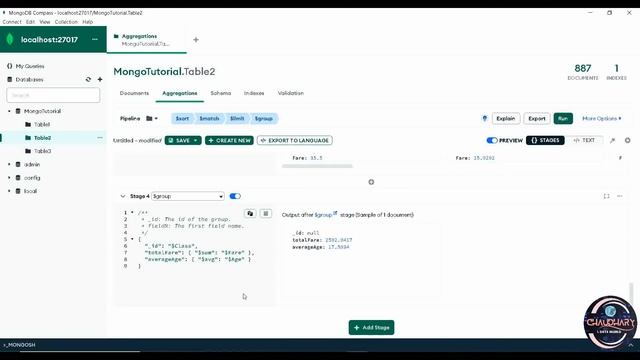
Task: Open the Stage 4 operator dropdown
Action: point(188,196)
